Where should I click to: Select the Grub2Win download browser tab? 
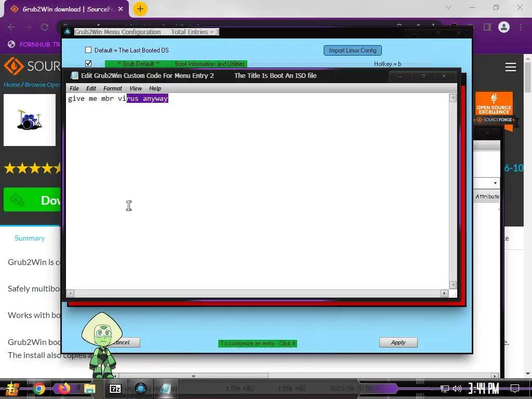(66, 9)
